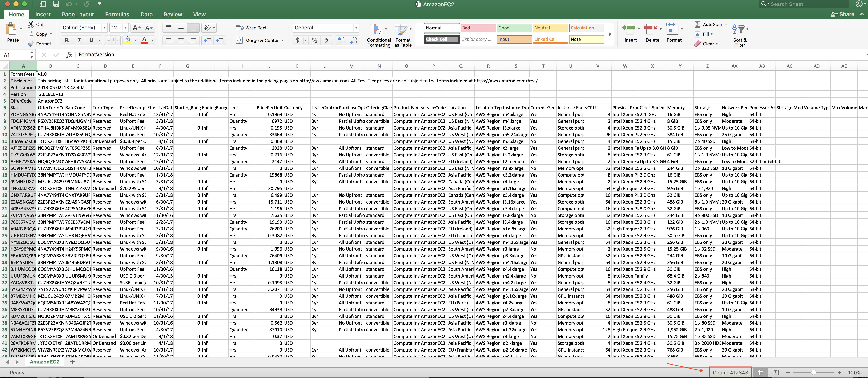Open Sort & Filter
The image size is (868, 378).
(x=740, y=35)
